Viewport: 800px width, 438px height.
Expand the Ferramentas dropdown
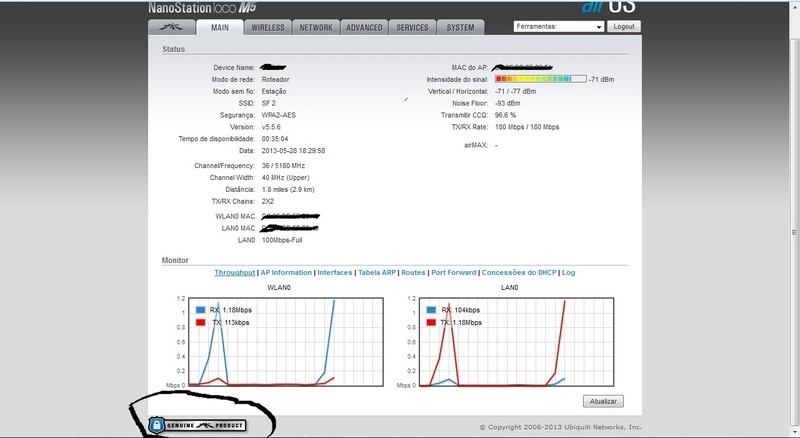(x=559, y=27)
